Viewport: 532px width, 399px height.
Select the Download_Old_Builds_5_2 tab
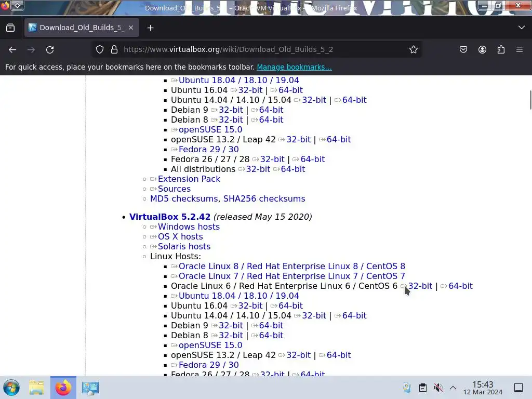point(82,28)
